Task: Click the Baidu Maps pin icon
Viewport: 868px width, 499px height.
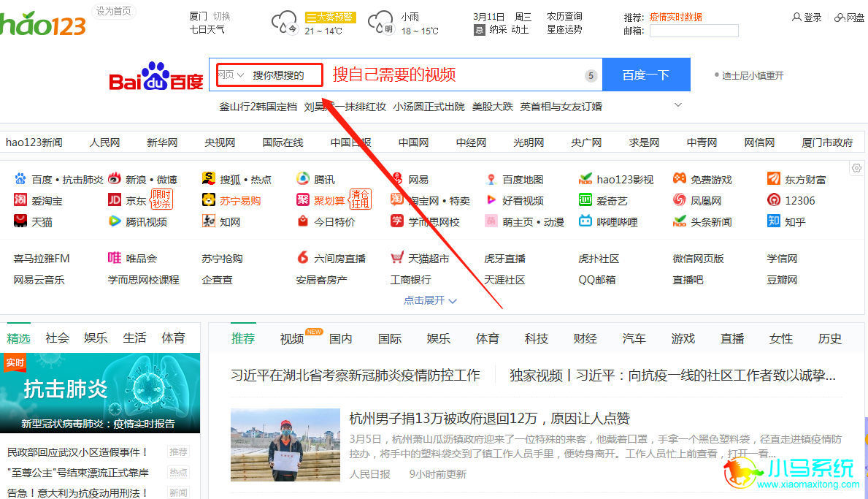Action: [491, 179]
